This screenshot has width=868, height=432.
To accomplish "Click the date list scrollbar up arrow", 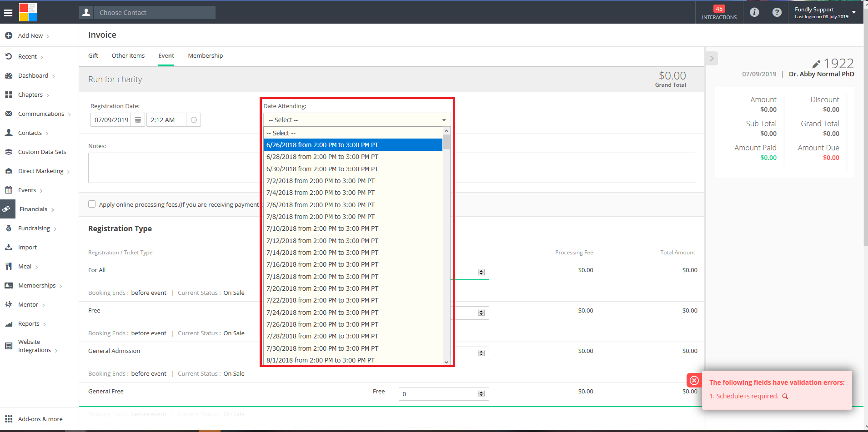I will [447, 131].
